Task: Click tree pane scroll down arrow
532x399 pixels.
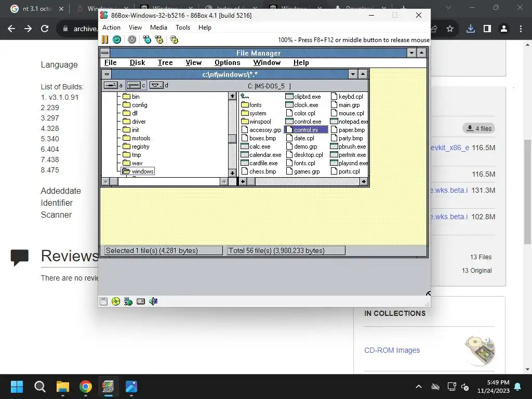Action: click(232, 172)
